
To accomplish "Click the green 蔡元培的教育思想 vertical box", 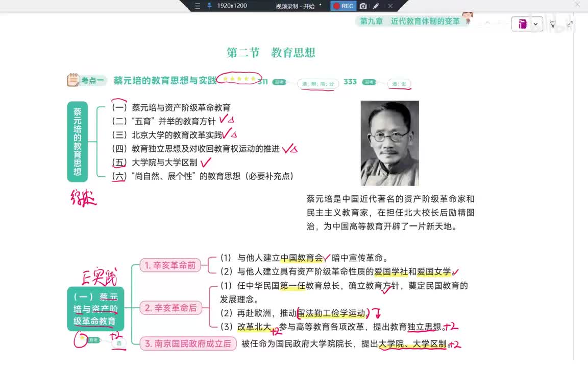I will 77,142.
